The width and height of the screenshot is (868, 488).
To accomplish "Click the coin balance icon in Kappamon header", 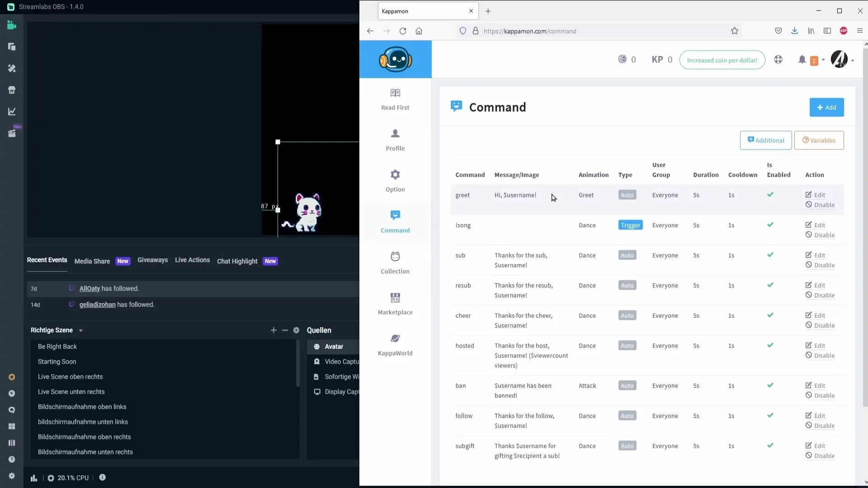I will pos(623,59).
